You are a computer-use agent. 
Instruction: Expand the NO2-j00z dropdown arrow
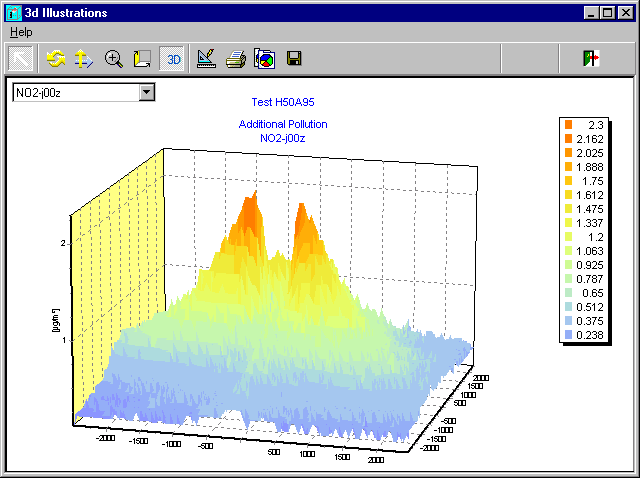147,92
